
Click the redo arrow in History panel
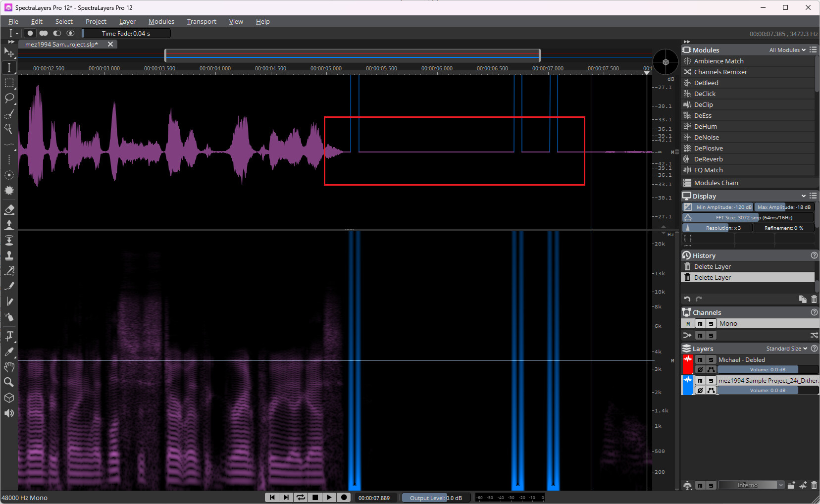click(699, 299)
